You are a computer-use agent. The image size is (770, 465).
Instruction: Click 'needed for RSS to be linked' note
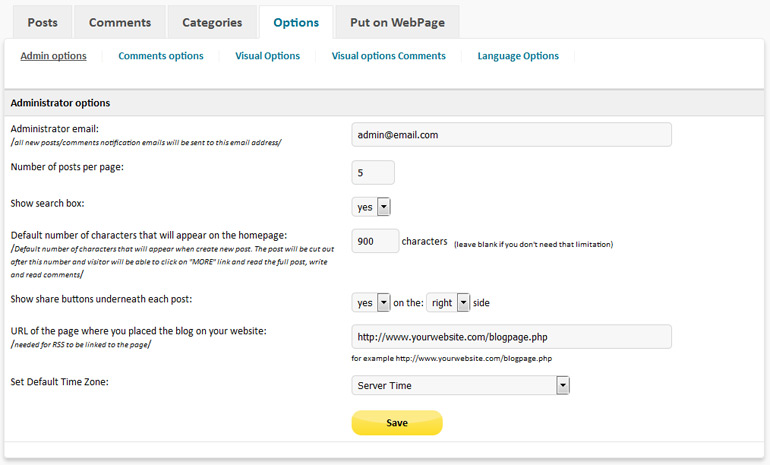coord(81,345)
